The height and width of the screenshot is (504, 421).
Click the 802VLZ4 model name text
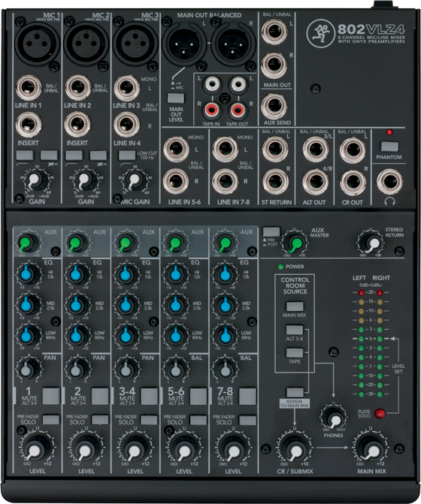(x=371, y=29)
